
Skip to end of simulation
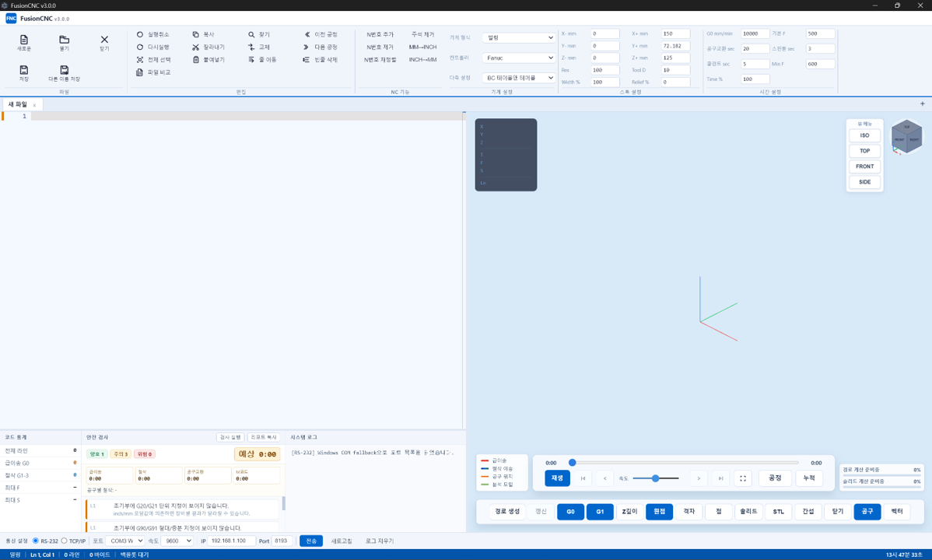(720, 478)
